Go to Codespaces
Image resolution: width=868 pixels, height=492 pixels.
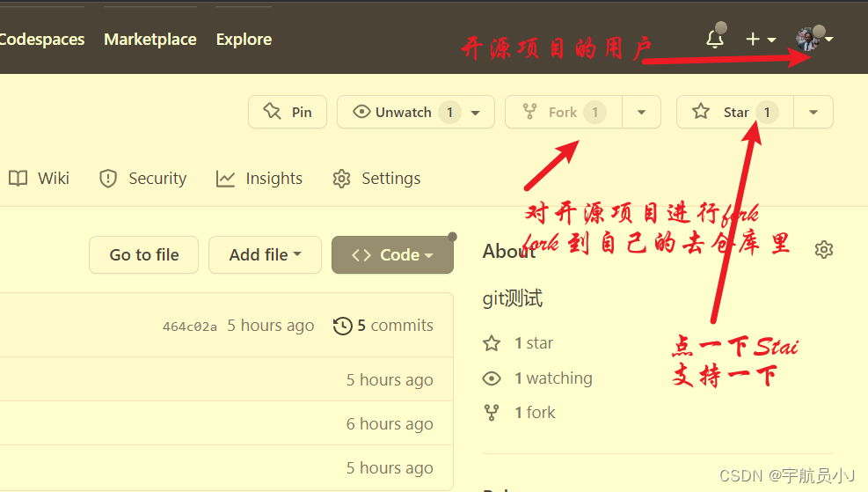coord(41,40)
